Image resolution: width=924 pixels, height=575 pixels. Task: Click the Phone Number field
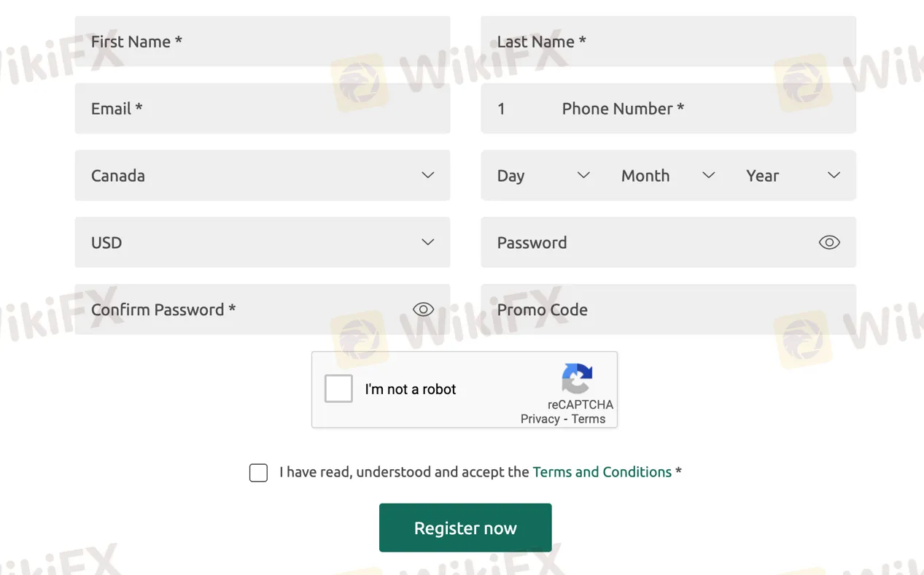pyautogui.click(x=700, y=109)
